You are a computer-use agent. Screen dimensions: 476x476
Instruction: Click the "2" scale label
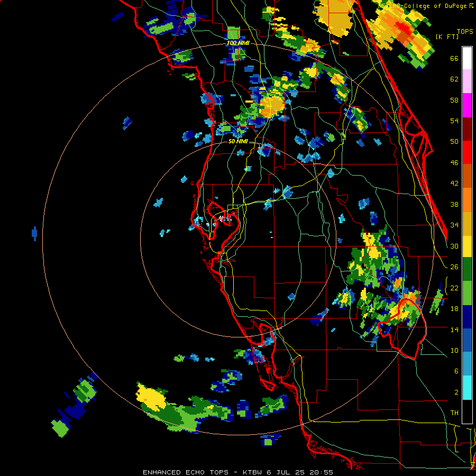pyautogui.click(x=456, y=392)
